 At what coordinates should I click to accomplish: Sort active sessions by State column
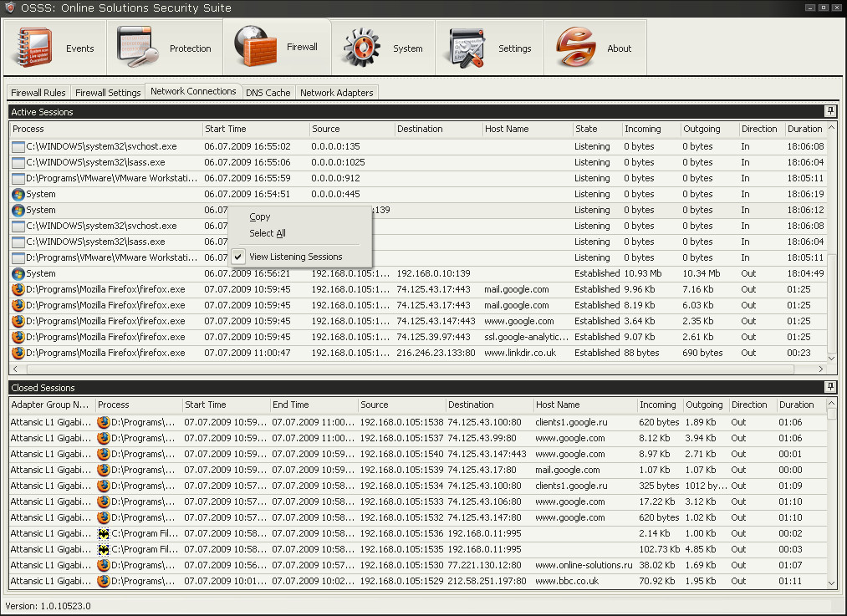point(597,129)
